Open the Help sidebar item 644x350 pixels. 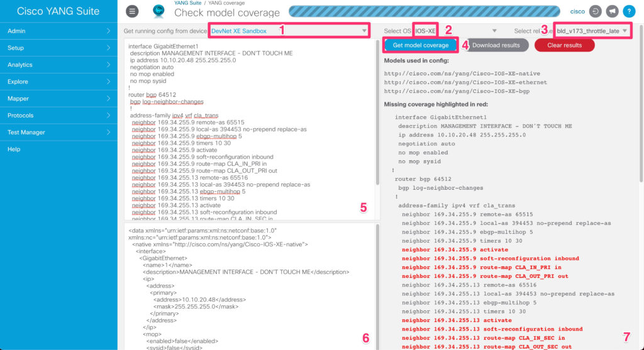pyautogui.click(x=14, y=150)
